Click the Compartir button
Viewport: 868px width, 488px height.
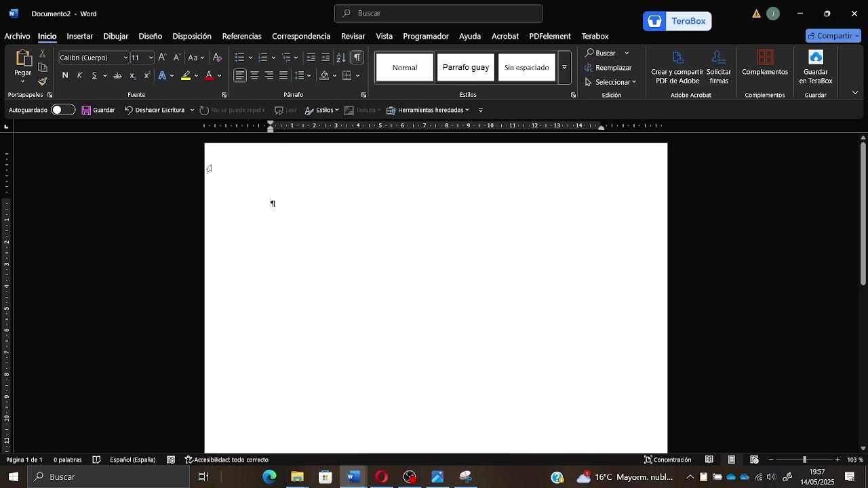point(833,36)
